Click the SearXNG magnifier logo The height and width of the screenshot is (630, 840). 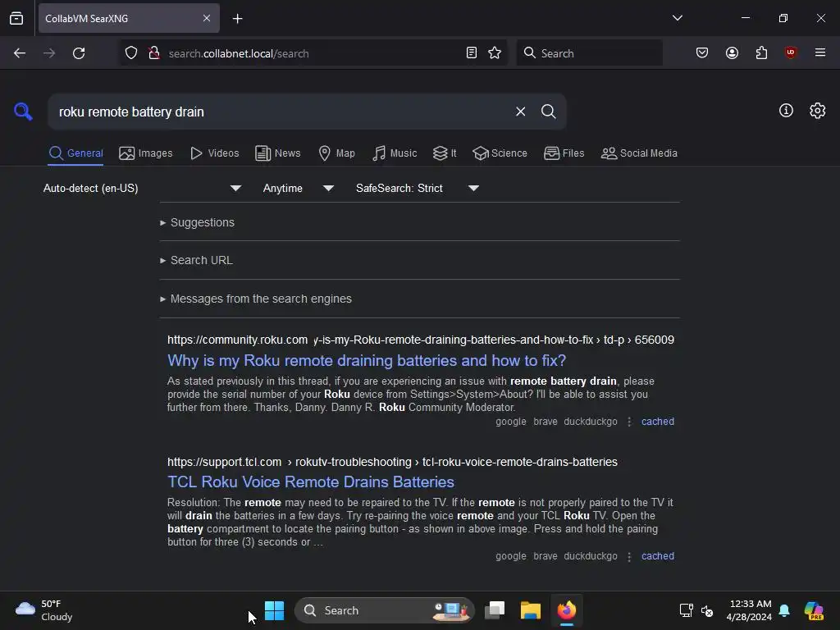pos(23,112)
